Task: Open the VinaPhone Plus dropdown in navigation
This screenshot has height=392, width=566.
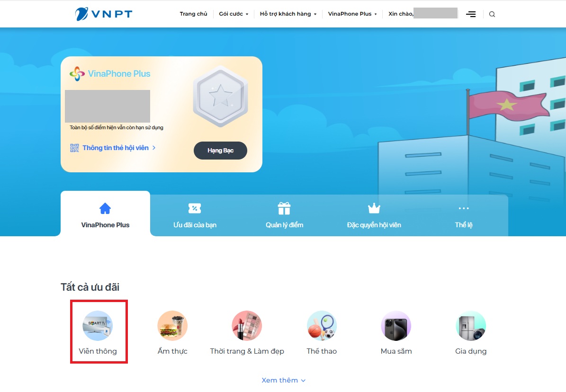Action: pyautogui.click(x=352, y=14)
